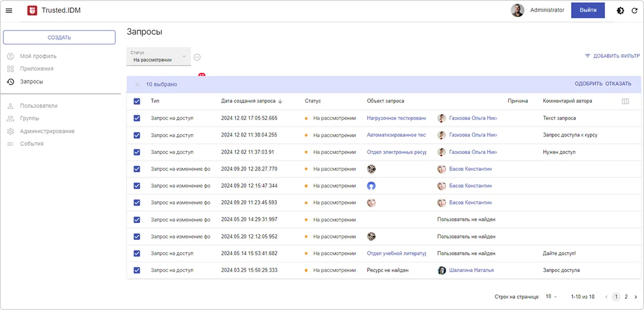The height and width of the screenshot is (310, 644).
Task: Remove the status filter with minus icon
Action: [x=197, y=57]
